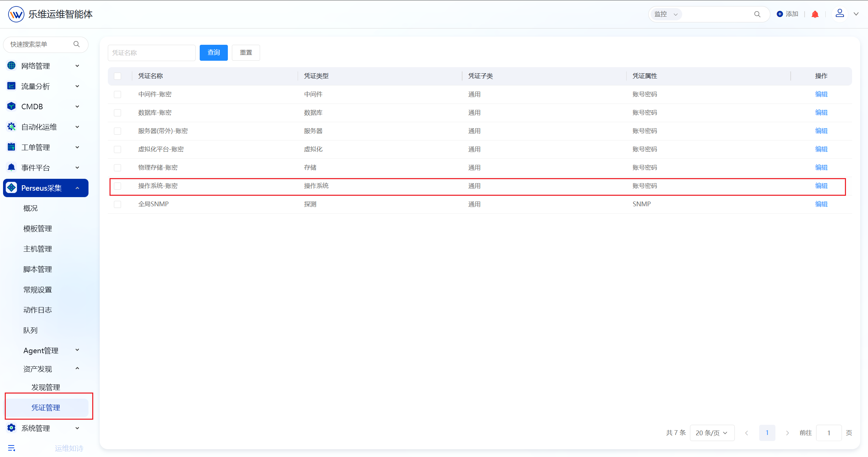Toggle the select-all header checkbox
This screenshot has width=868, height=457.
pos(118,76)
